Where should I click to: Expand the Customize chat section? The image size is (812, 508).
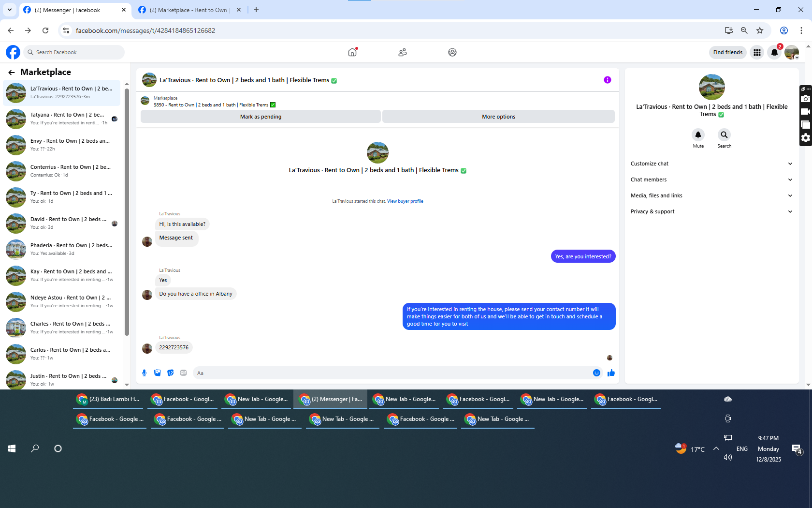[x=711, y=164]
